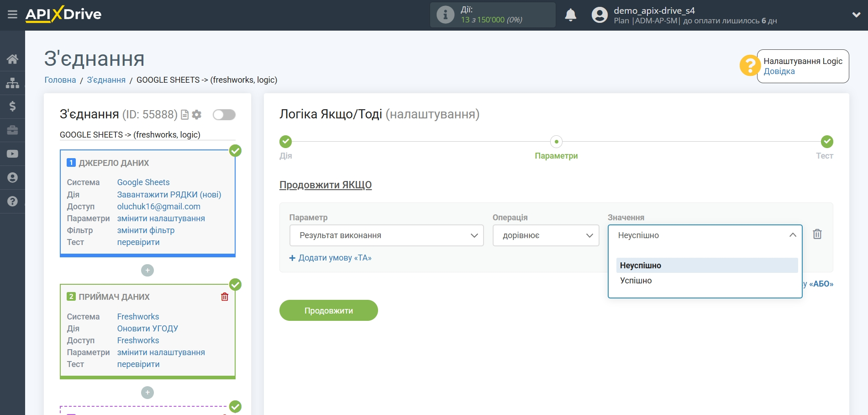Delete the ПРИЙМАЧ ДАНИХ block with the red trash icon
Viewport: 868px width, 415px height.
pos(225,297)
